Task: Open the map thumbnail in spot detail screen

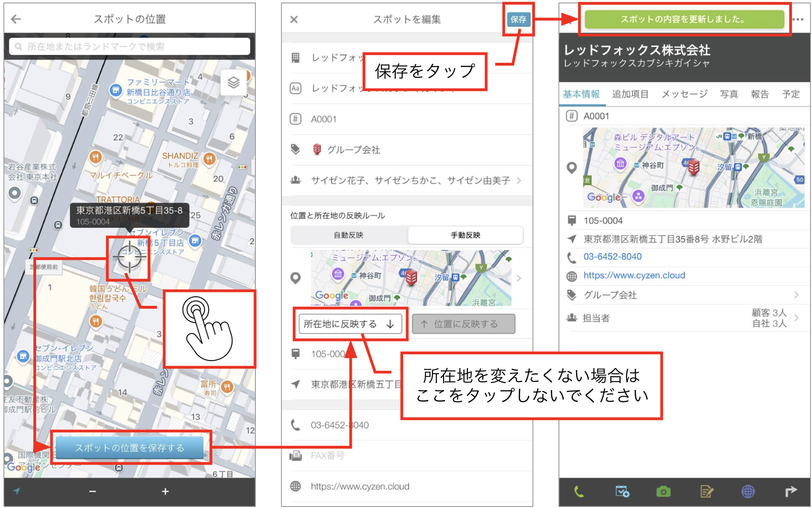Action: [694, 167]
